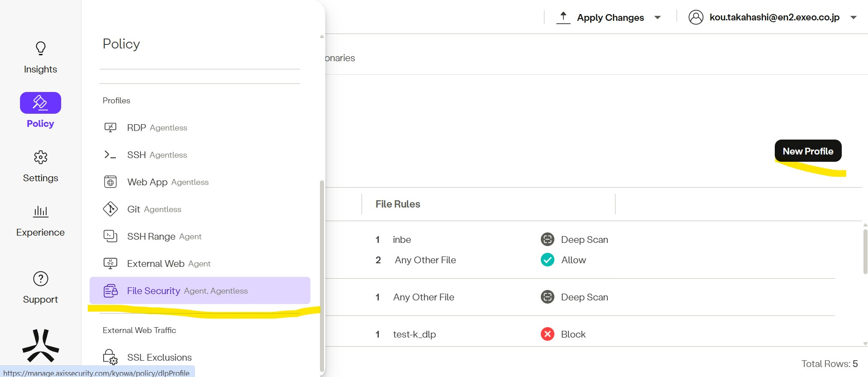Screen dimensions: 868x377
Task: Expand the user account dropdown arrow
Action: click(853, 18)
